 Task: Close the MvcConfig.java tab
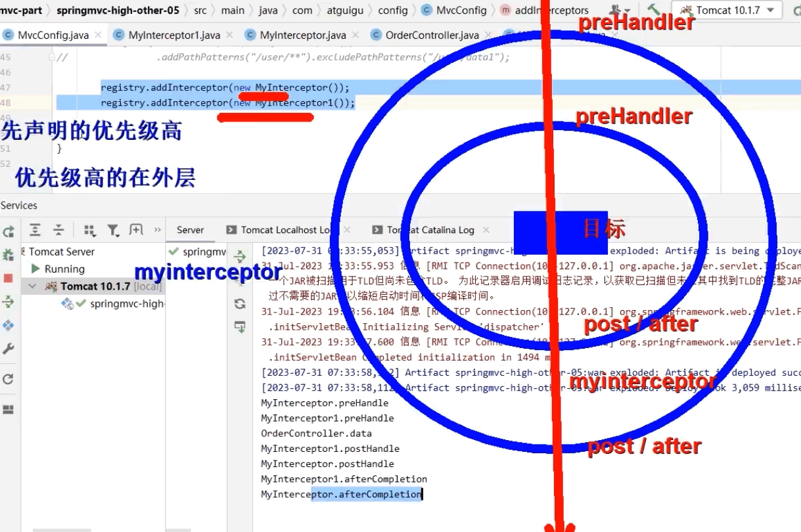tap(98, 35)
